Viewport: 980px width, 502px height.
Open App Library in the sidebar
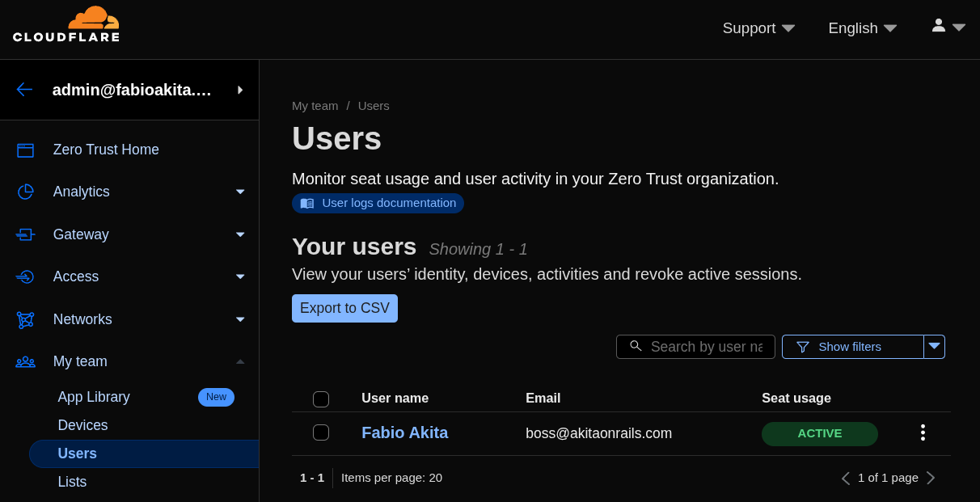click(94, 397)
